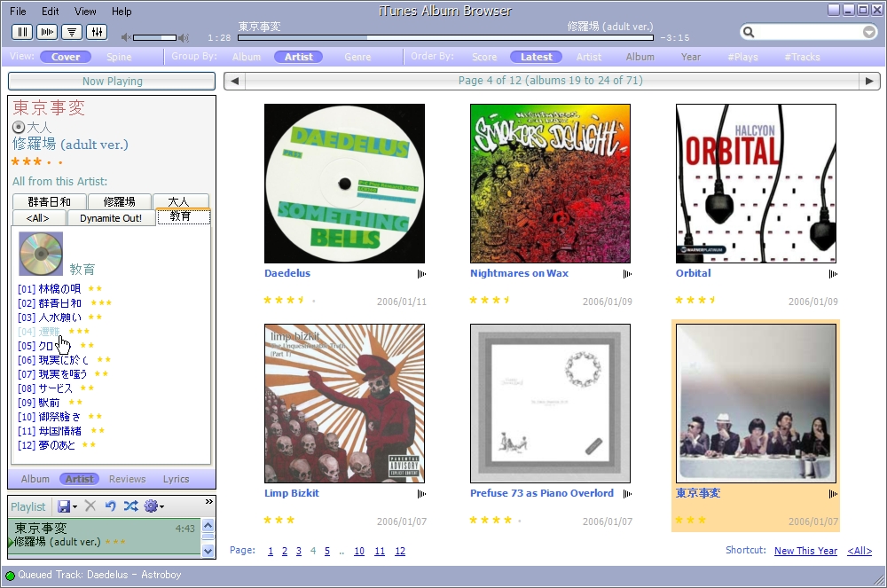Toggle the shuffle icon in Playlist toolbar
Screen dimensions: 887x588
[x=130, y=506]
